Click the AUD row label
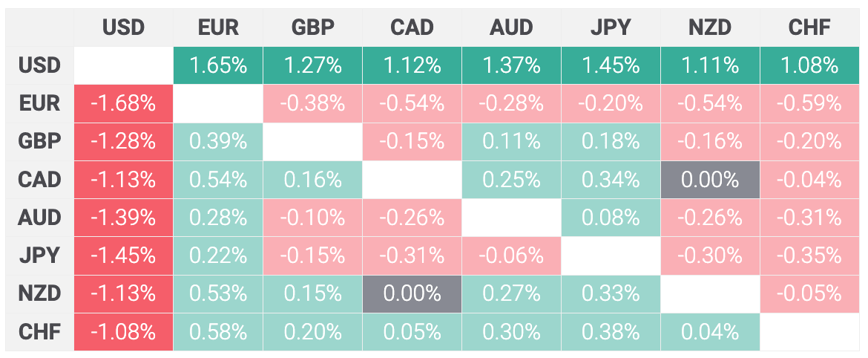The image size is (868, 358). coord(39,218)
